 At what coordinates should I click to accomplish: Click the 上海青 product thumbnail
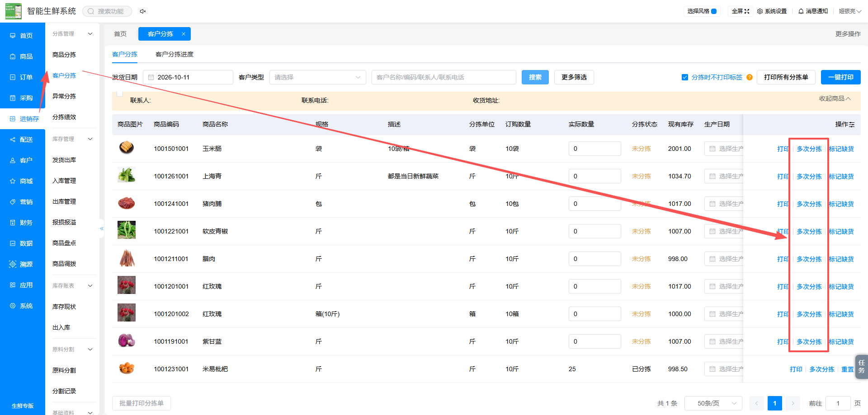[127, 175]
